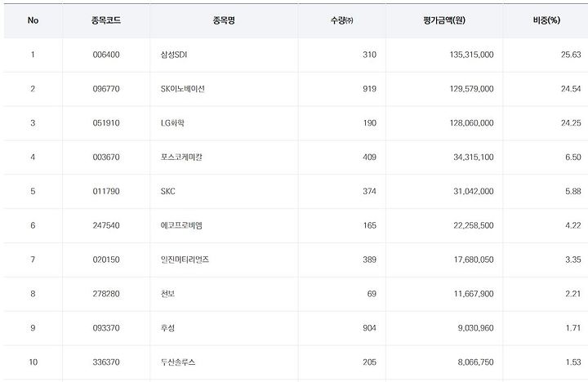Click valuation 11,667,900

[474, 294]
